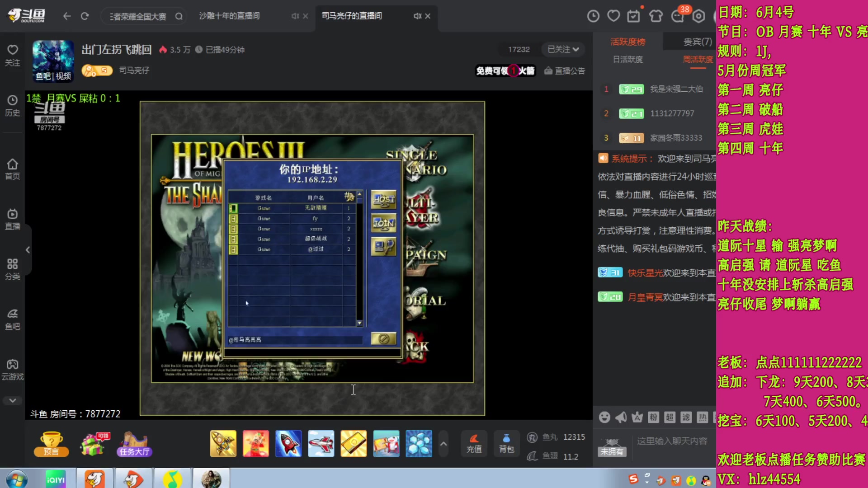Click the JOIN button in the game dialog

point(383,223)
